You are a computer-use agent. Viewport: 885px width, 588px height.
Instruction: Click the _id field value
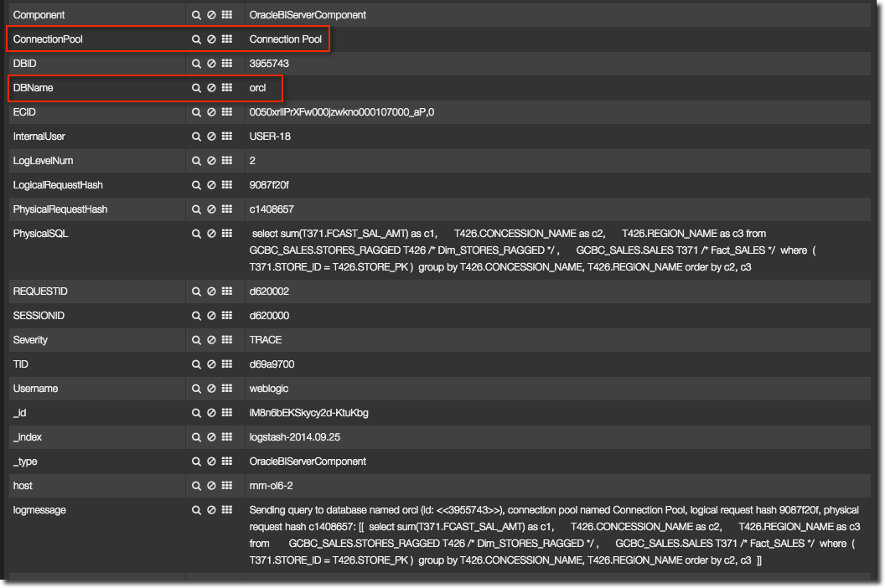tap(308, 413)
